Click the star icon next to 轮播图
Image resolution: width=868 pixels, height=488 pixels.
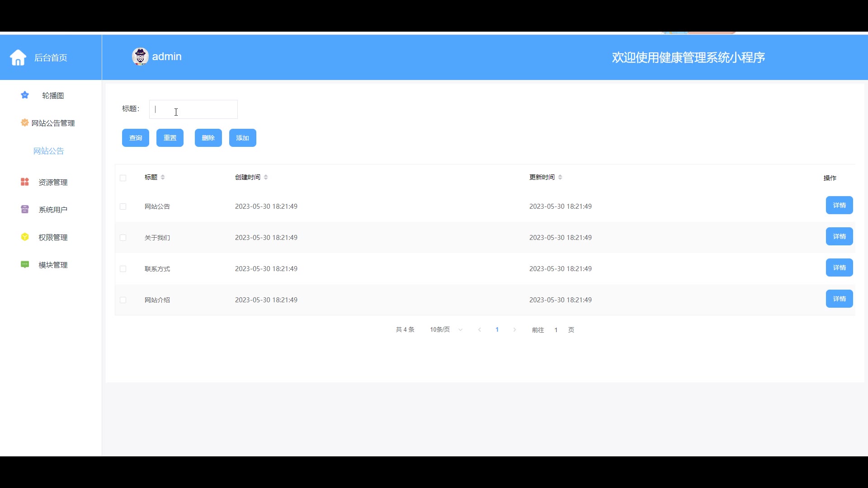pyautogui.click(x=25, y=95)
